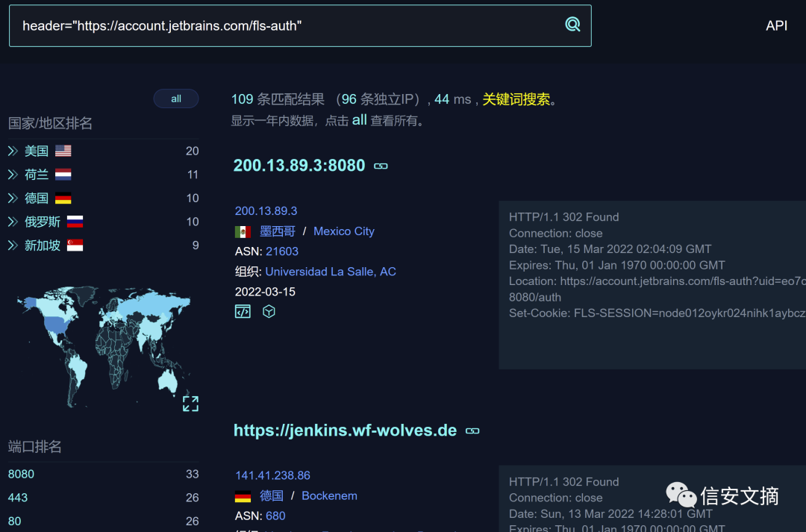Click into the header query search field
This screenshot has width=806, height=532.
click(284, 26)
